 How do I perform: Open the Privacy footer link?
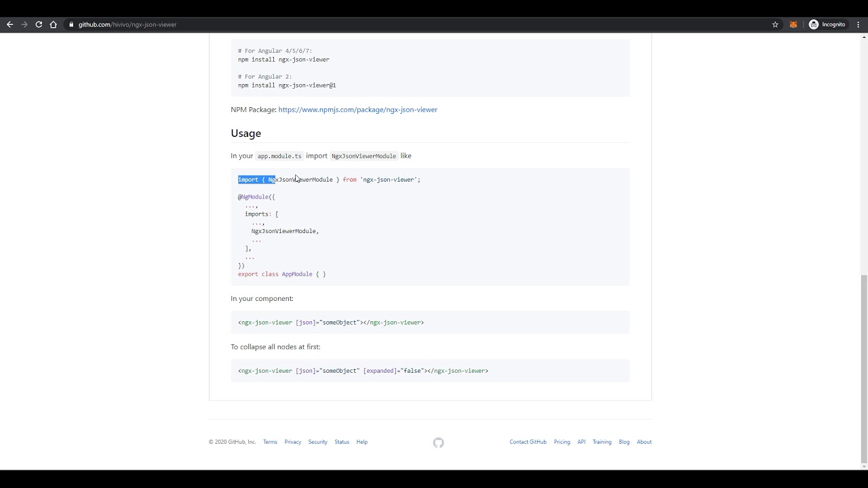click(x=293, y=442)
